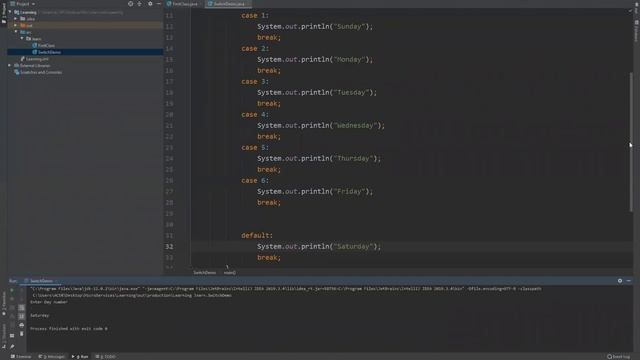Click the editor vertical scrollbar thumb
Viewport: 640px width, 360px height.
[x=631, y=142]
